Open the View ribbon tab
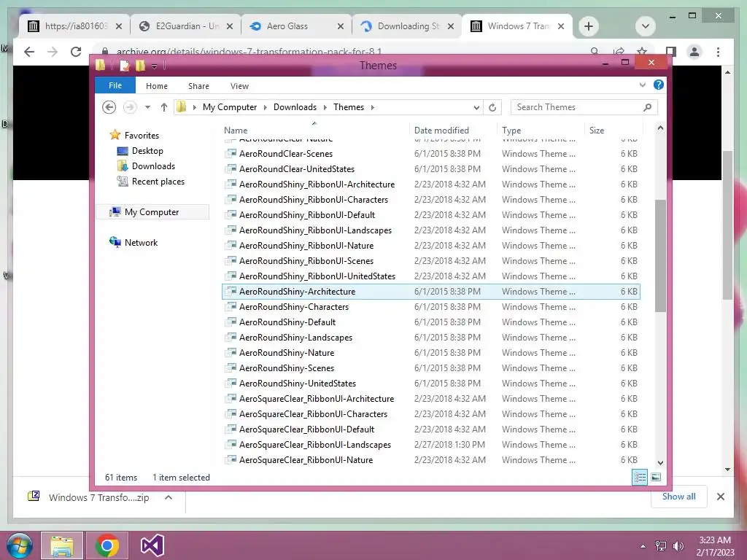Screen dimensions: 747x560 point(239,86)
